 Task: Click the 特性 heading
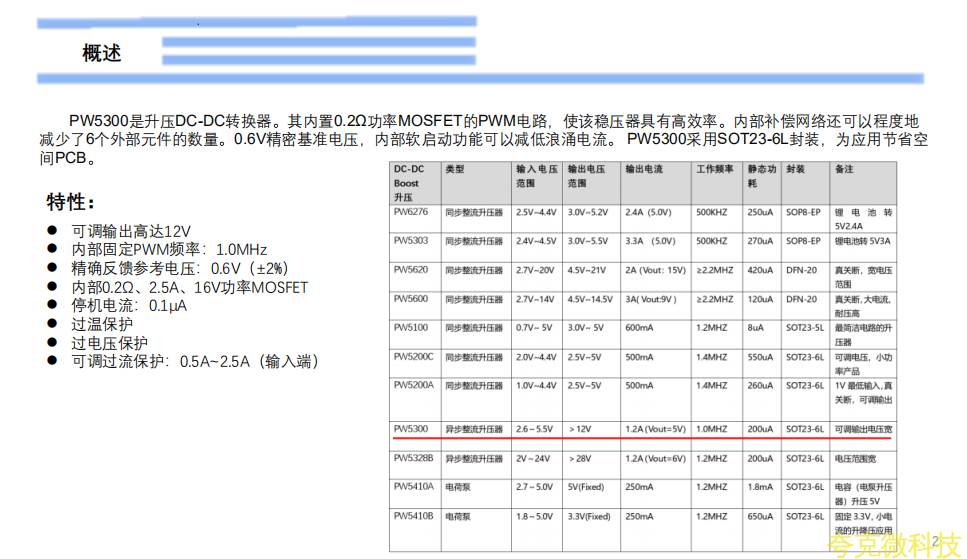pyautogui.click(x=72, y=203)
